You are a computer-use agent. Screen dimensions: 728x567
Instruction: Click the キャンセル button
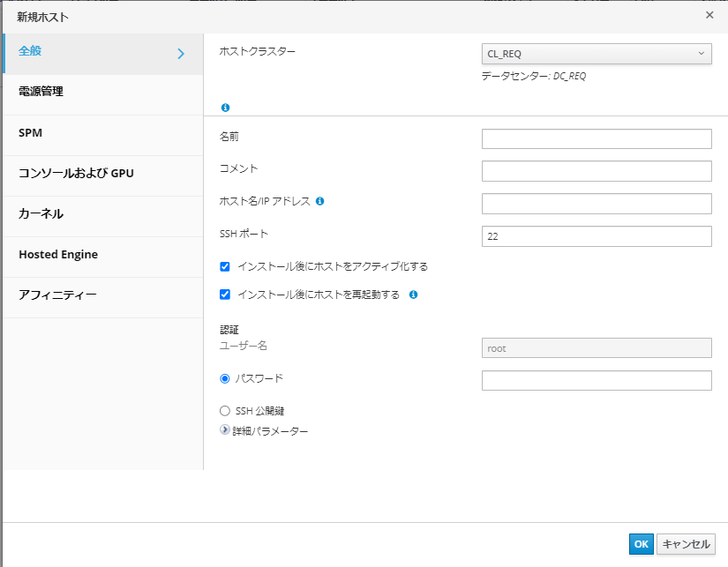coord(686,545)
